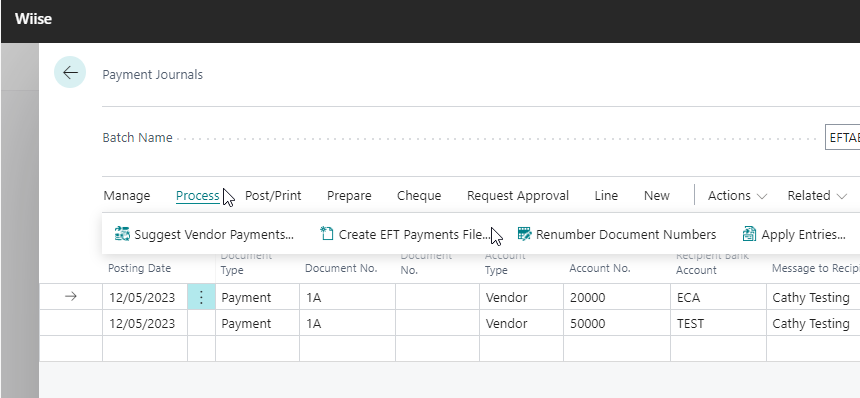
Task: Open the Manage menu
Action: pyautogui.click(x=127, y=196)
